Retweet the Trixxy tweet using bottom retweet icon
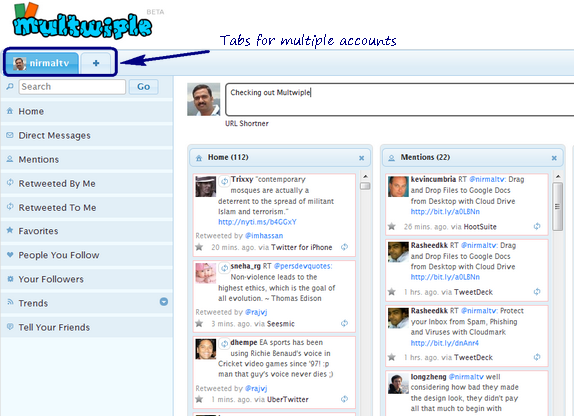The height and width of the screenshot is (416, 574). pos(344,247)
